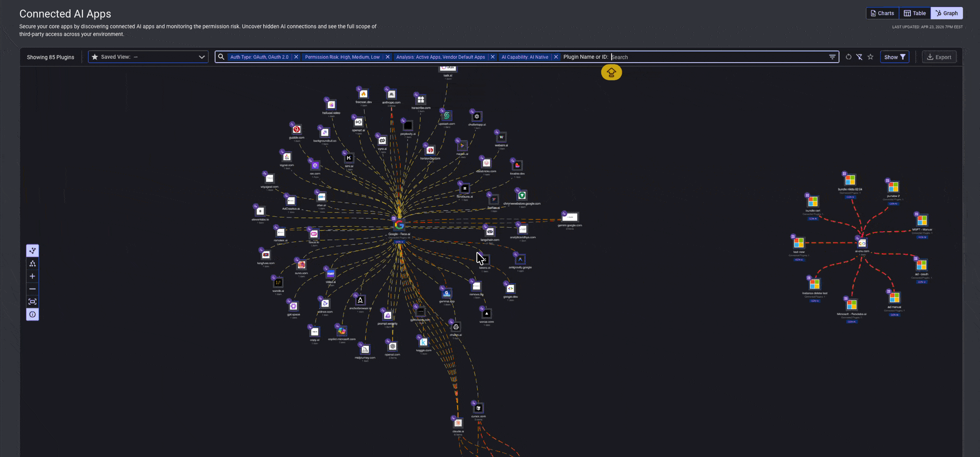Select the hierarchy layout tool in graph controls
The width and height of the screenshot is (980, 457).
(x=32, y=264)
